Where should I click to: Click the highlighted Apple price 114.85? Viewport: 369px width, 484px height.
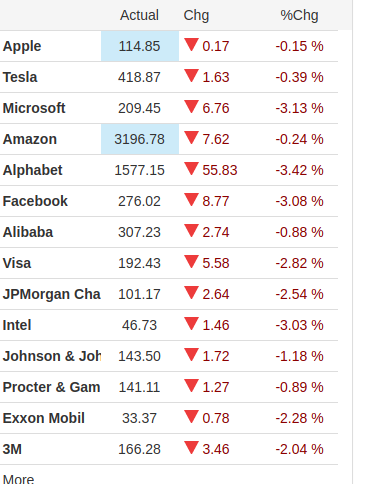(x=140, y=46)
